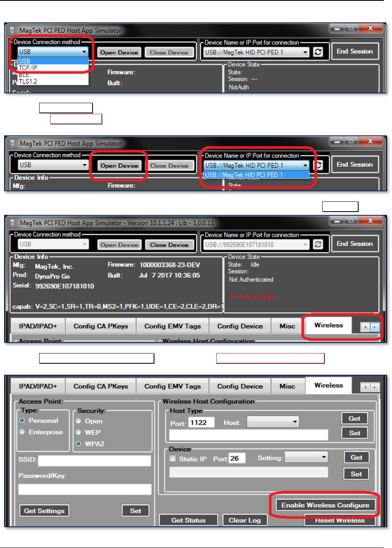This screenshot has width=392, height=548.
Task: Choose BLE in the open connection method list
Action: pyautogui.click(x=53, y=75)
